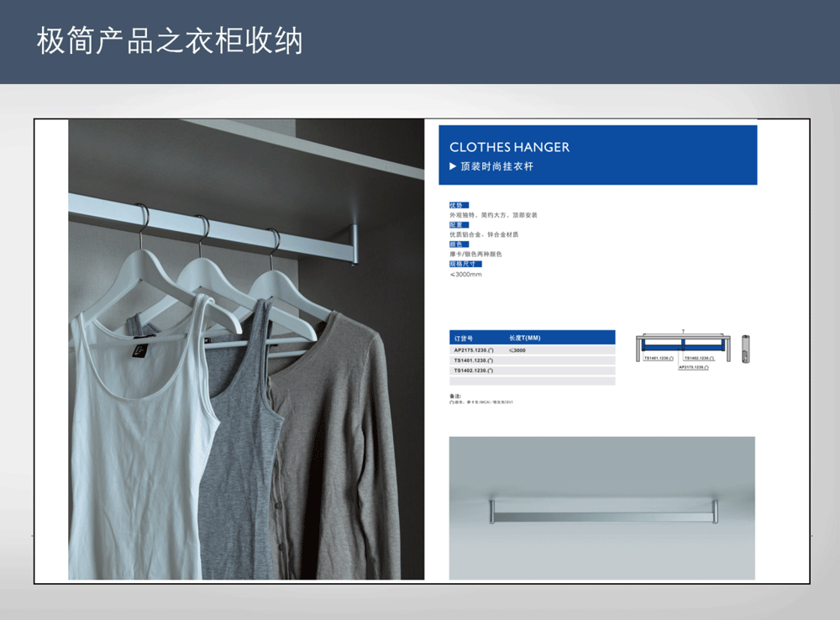
Task: Click the 长度T(MM) column header
Action: (x=525, y=338)
